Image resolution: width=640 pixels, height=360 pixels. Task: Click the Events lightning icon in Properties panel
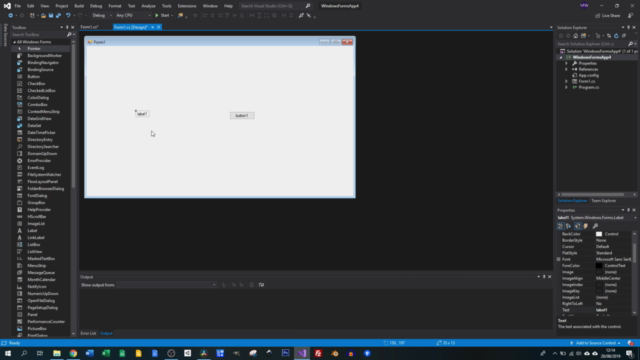pos(586,226)
